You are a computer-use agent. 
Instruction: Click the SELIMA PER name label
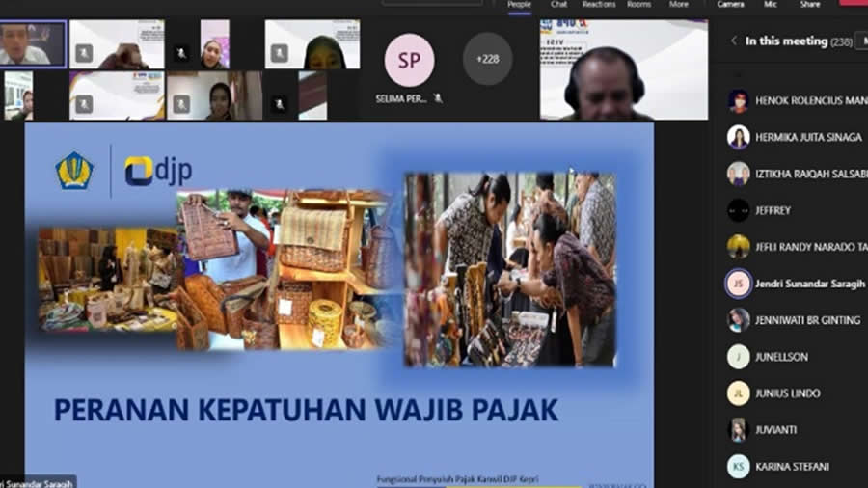click(x=401, y=99)
